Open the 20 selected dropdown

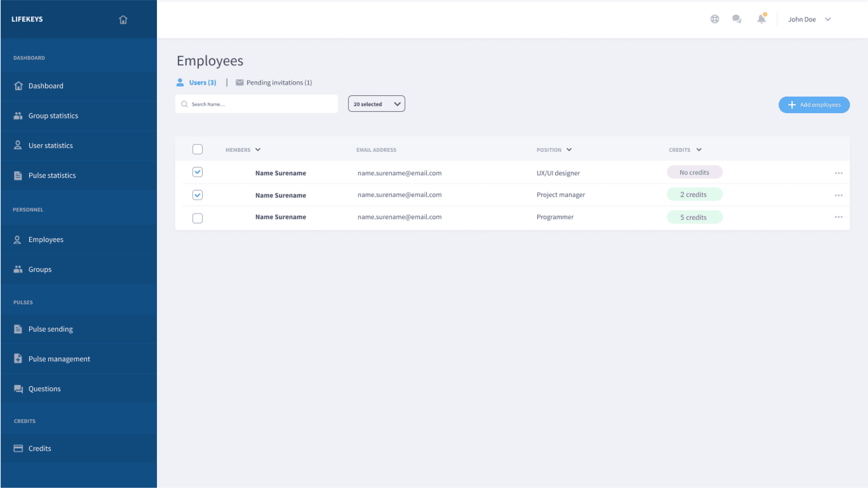(376, 104)
